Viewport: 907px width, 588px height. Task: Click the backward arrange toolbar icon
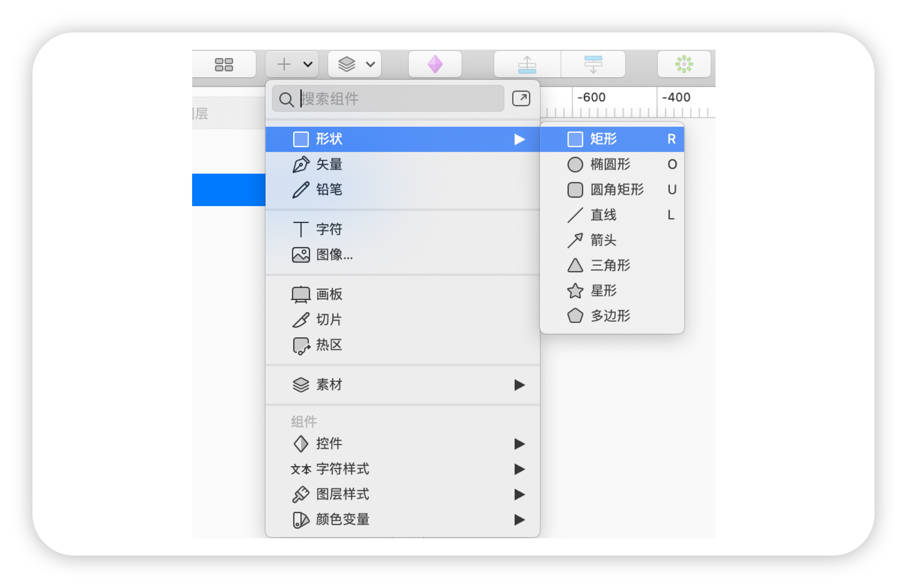click(x=593, y=64)
